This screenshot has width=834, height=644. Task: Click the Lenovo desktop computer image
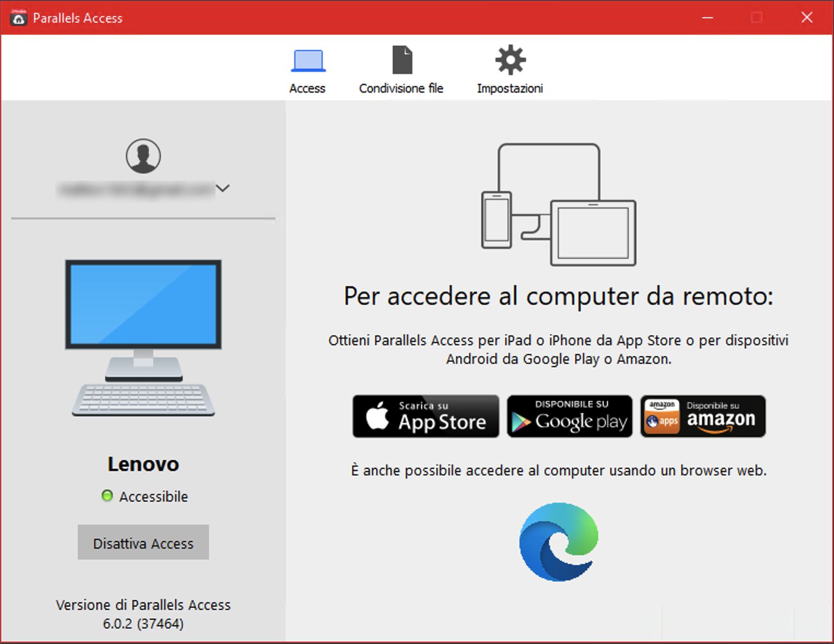pos(143,338)
